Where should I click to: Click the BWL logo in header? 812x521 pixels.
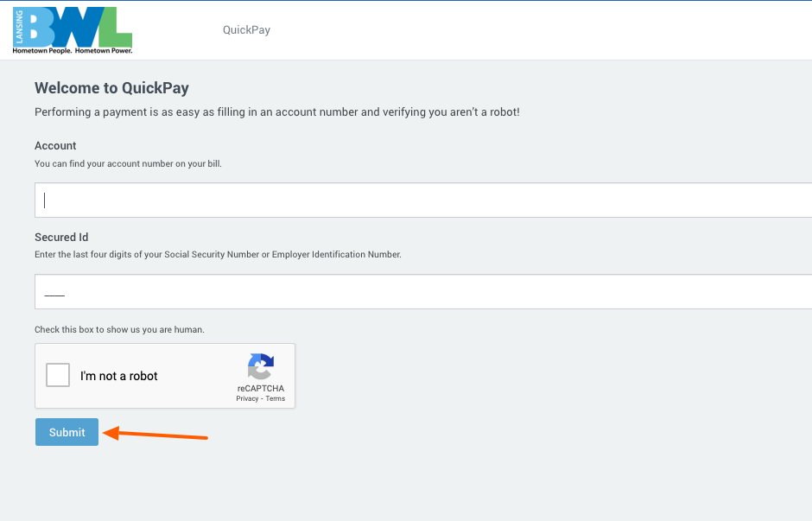pos(73,30)
